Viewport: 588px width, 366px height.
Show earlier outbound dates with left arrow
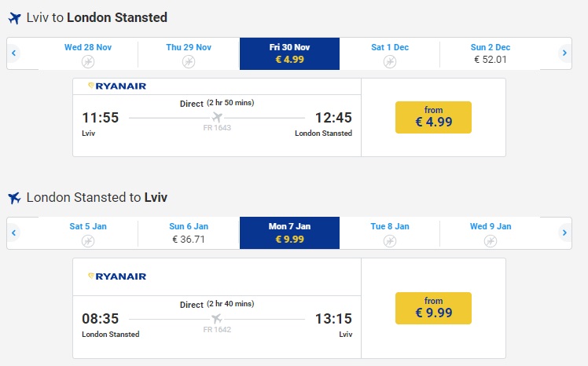pyautogui.click(x=14, y=53)
